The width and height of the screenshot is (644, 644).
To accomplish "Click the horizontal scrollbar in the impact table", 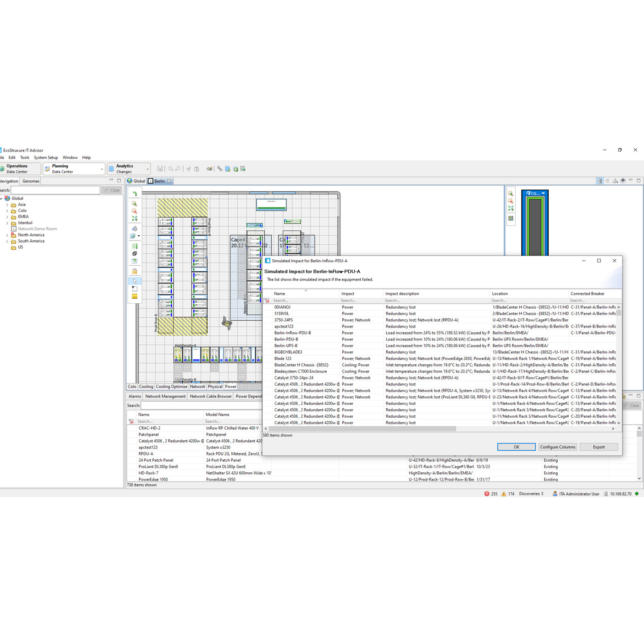I will (x=362, y=428).
